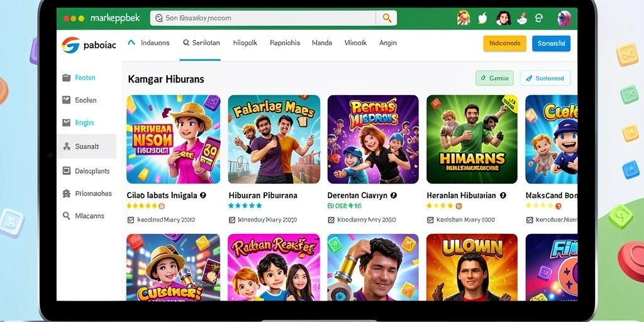Open the dark-haired character avatar in the top bar
Screen dimensions: 644x322
click(503, 18)
